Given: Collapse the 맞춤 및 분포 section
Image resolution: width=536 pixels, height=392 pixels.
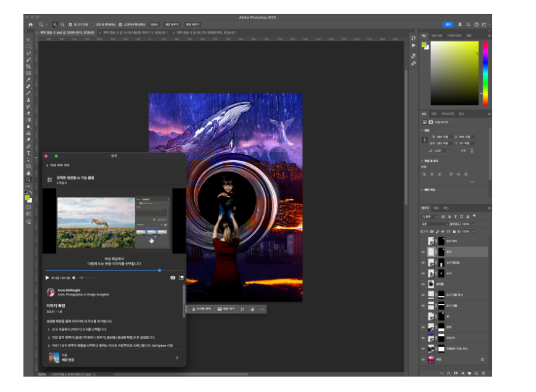Looking at the screenshot, I should pos(422,160).
